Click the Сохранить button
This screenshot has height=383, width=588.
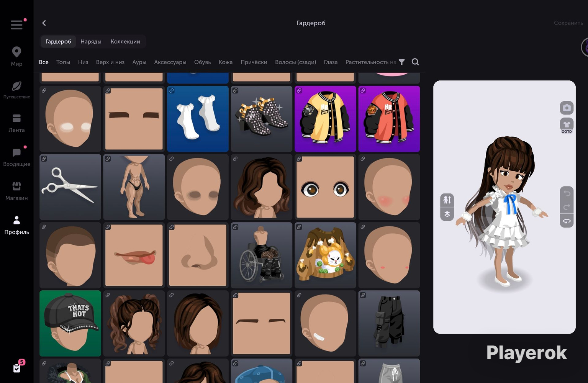(x=568, y=23)
